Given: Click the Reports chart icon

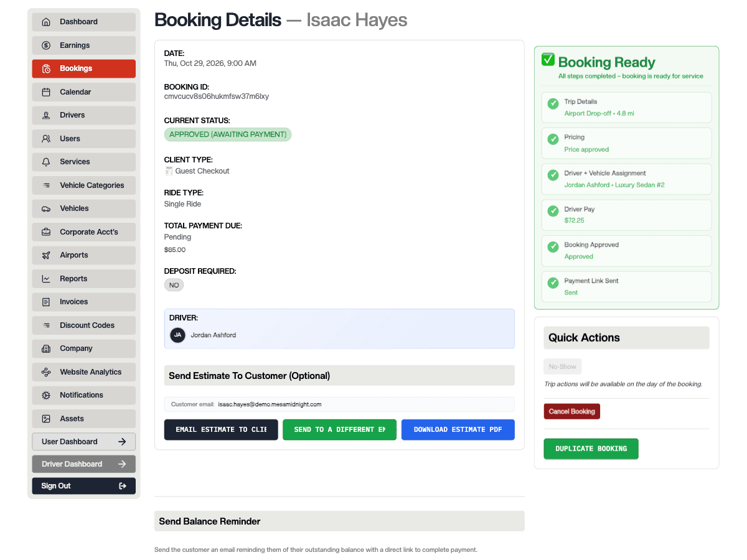Looking at the screenshot, I should (x=46, y=279).
